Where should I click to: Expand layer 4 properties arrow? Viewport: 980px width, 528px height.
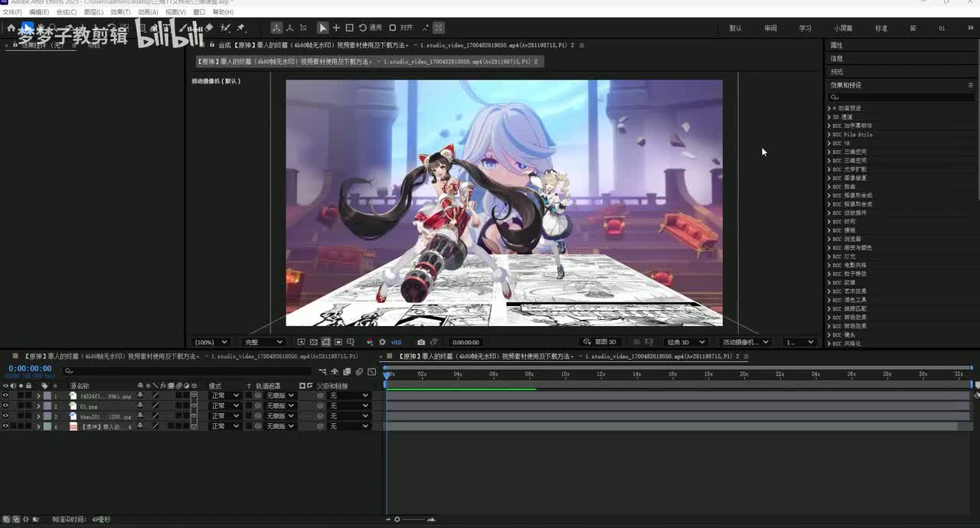click(x=38, y=425)
